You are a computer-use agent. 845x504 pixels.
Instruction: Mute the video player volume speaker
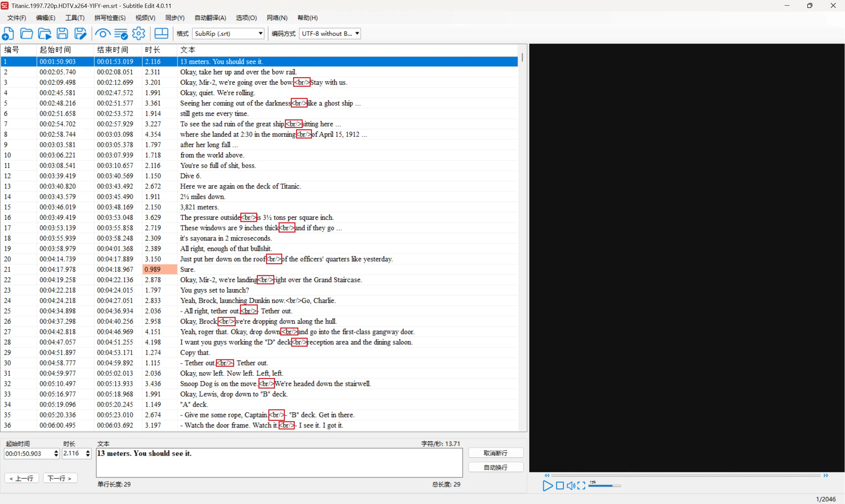[x=571, y=486]
